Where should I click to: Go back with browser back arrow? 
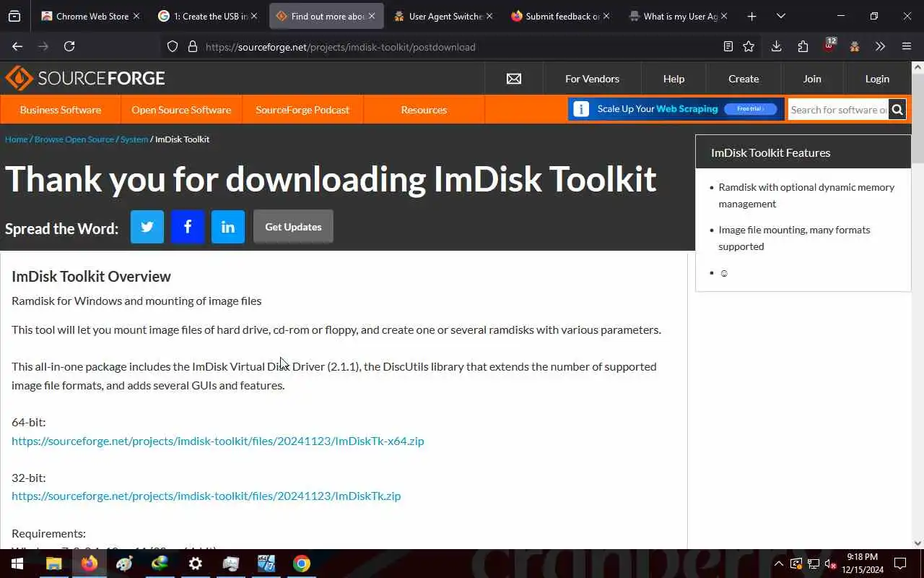(x=17, y=46)
